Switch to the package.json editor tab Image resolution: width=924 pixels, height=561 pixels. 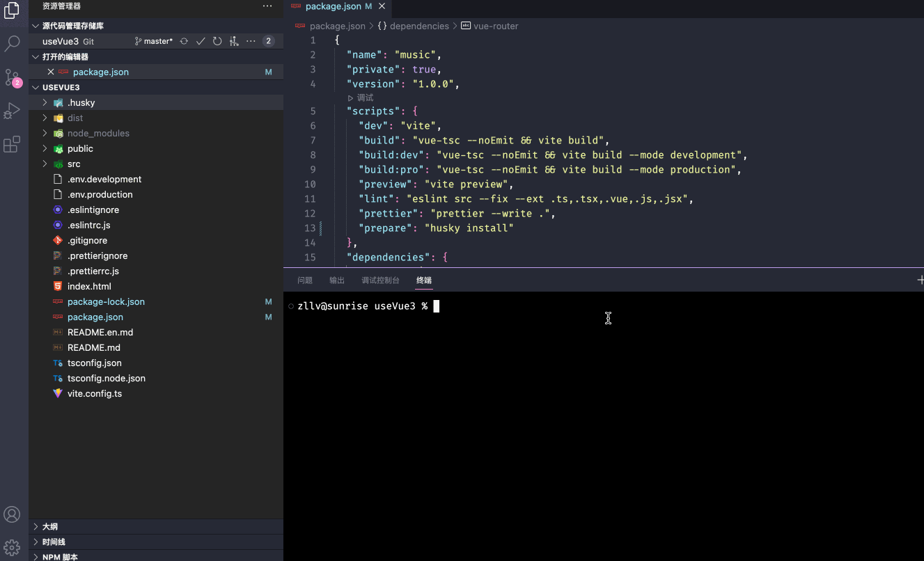pyautogui.click(x=338, y=7)
